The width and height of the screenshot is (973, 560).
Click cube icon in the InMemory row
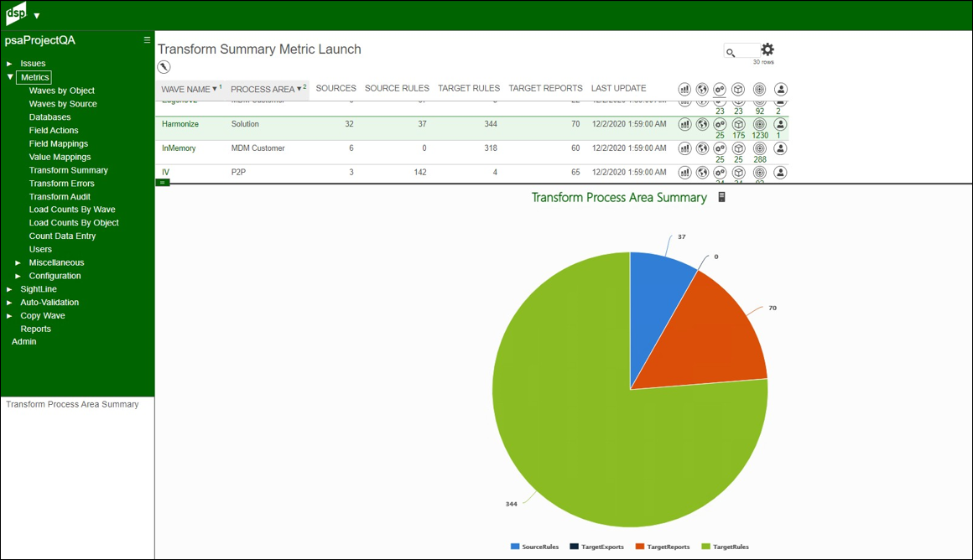click(x=738, y=148)
